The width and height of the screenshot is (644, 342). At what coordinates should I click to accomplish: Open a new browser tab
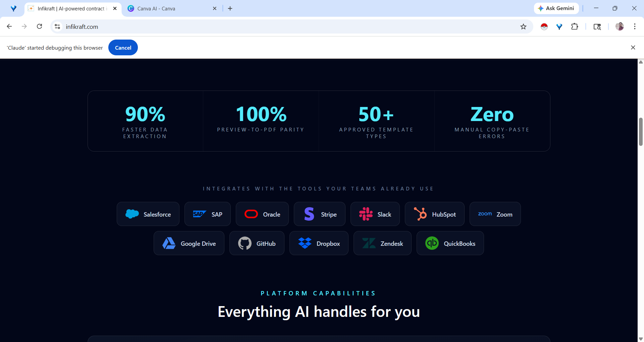click(230, 8)
